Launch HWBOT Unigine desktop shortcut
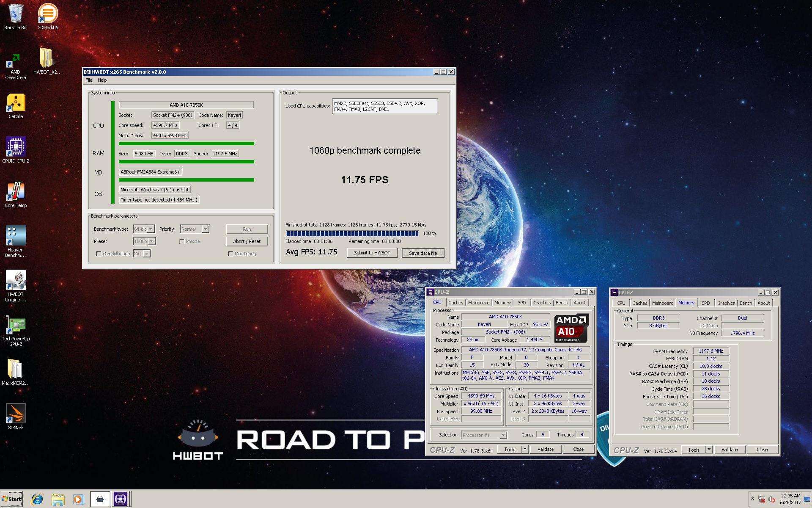The width and height of the screenshot is (812, 508). click(x=16, y=286)
